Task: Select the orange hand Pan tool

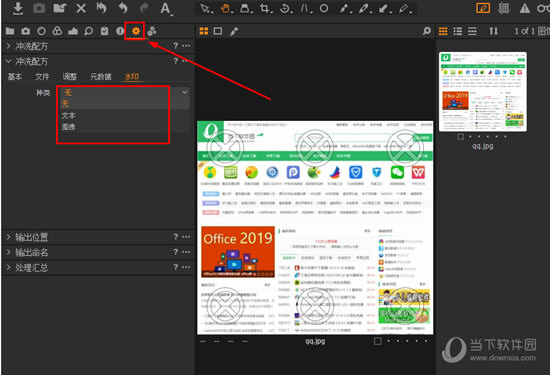Action: [x=226, y=8]
